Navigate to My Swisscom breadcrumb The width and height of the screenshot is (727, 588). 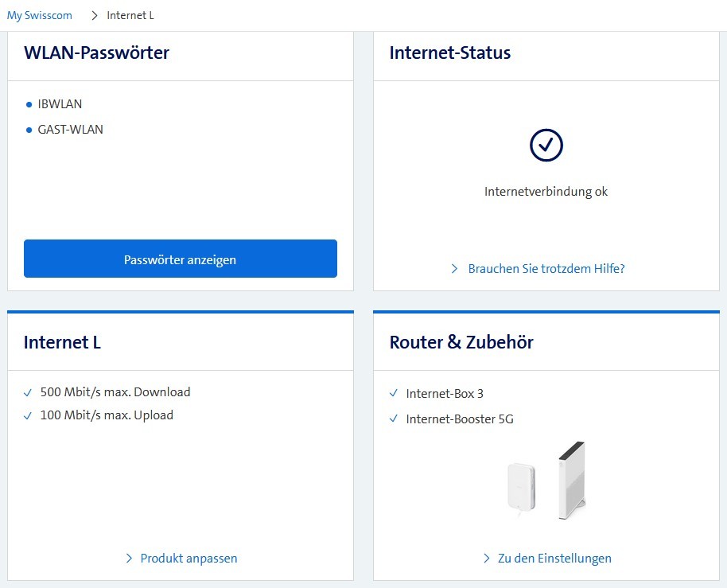[40, 16]
